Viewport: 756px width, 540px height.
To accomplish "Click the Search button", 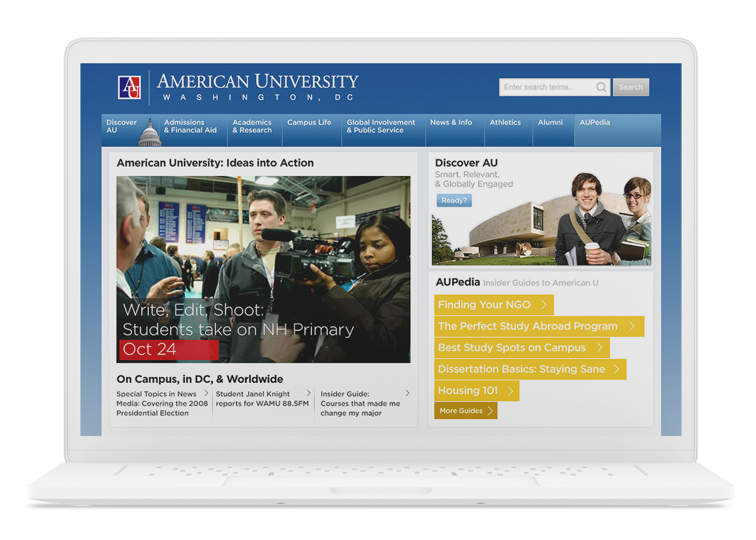I will [x=631, y=87].
